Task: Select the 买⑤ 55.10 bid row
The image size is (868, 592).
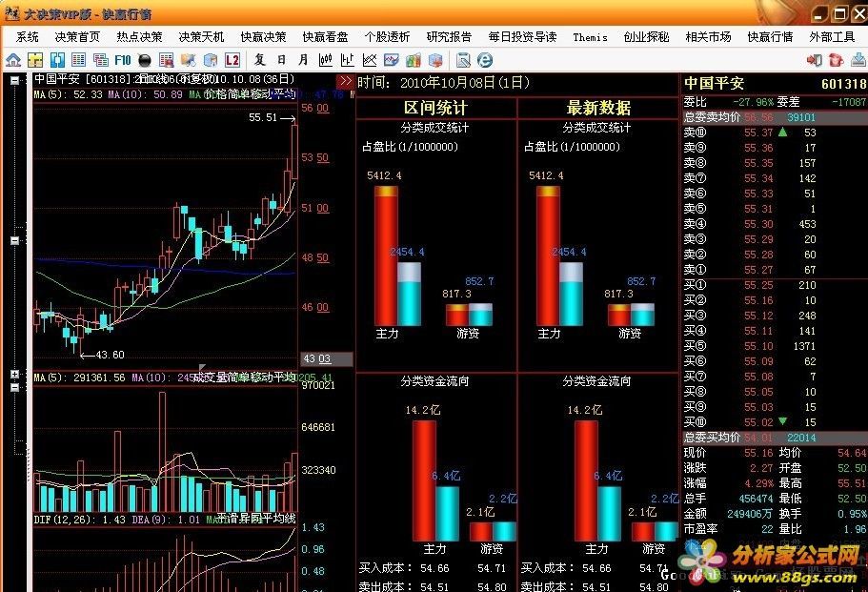Action: coord(774,346)
